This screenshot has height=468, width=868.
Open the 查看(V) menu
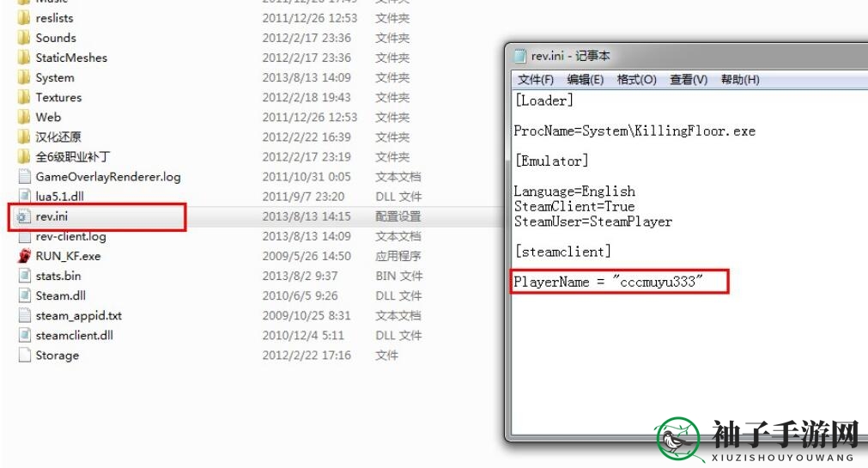point(689,80)
